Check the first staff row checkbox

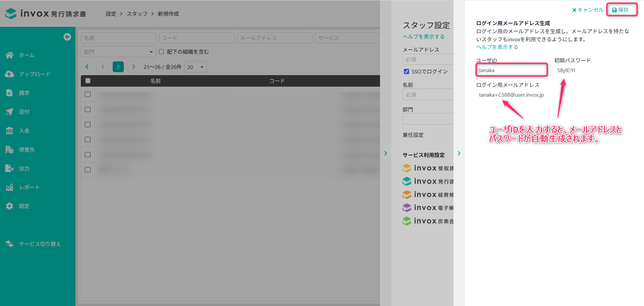(x=88, y=94)
